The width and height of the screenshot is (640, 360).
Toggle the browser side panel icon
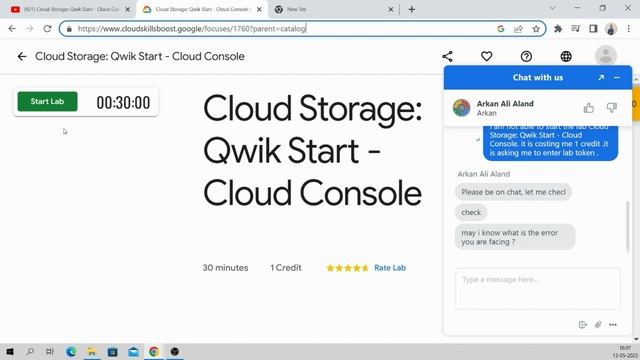(x=593, y=29)
